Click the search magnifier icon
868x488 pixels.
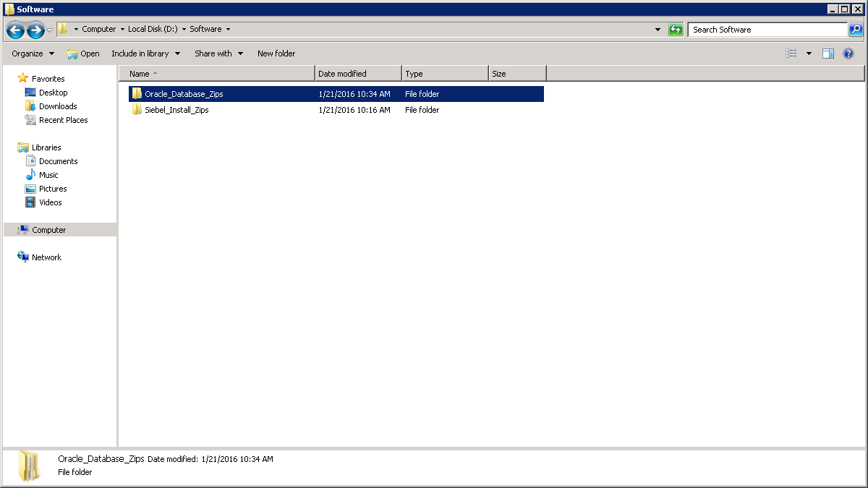[x=856, y=30]
